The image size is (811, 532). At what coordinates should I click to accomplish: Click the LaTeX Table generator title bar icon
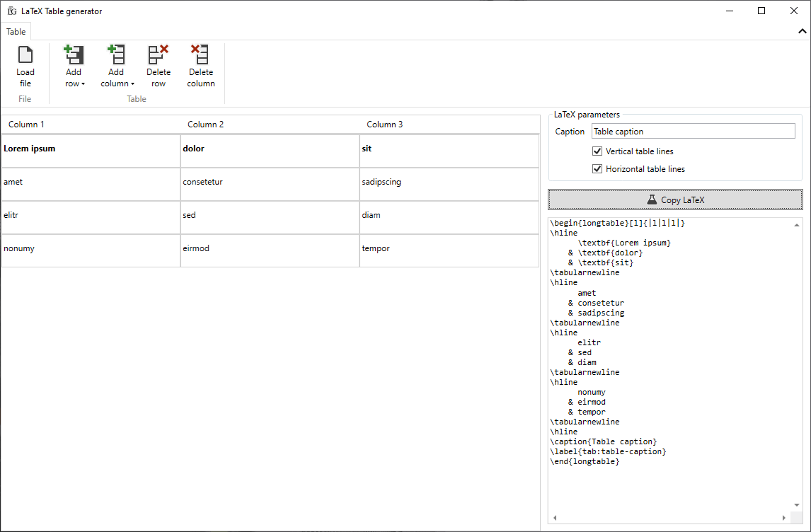(x=12, y=11)
